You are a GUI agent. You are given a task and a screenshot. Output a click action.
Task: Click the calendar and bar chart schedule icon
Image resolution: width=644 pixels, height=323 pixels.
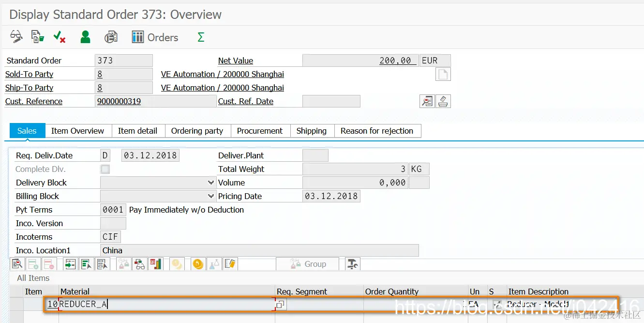156,264
